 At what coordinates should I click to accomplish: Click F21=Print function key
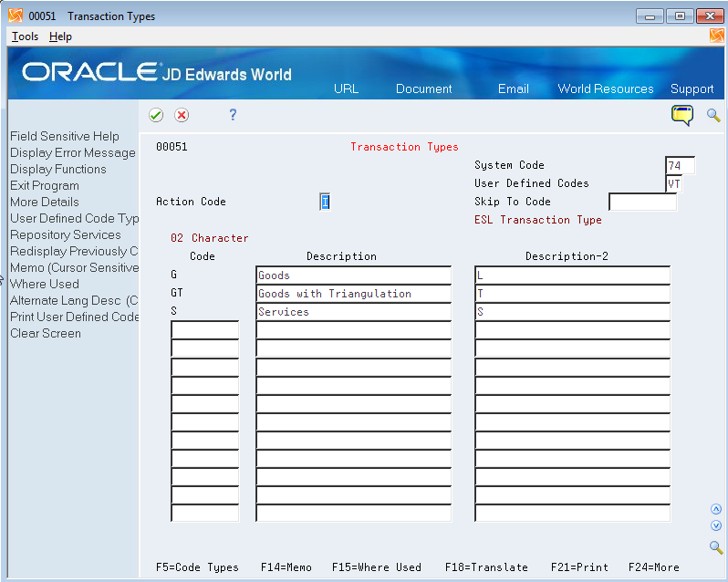point(579,567)
